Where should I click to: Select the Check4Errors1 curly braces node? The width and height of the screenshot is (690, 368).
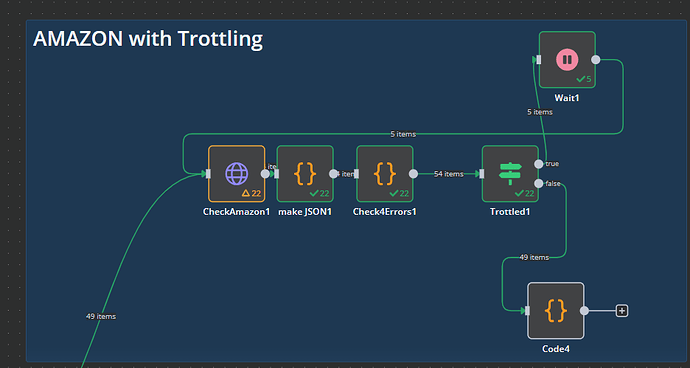385,174
